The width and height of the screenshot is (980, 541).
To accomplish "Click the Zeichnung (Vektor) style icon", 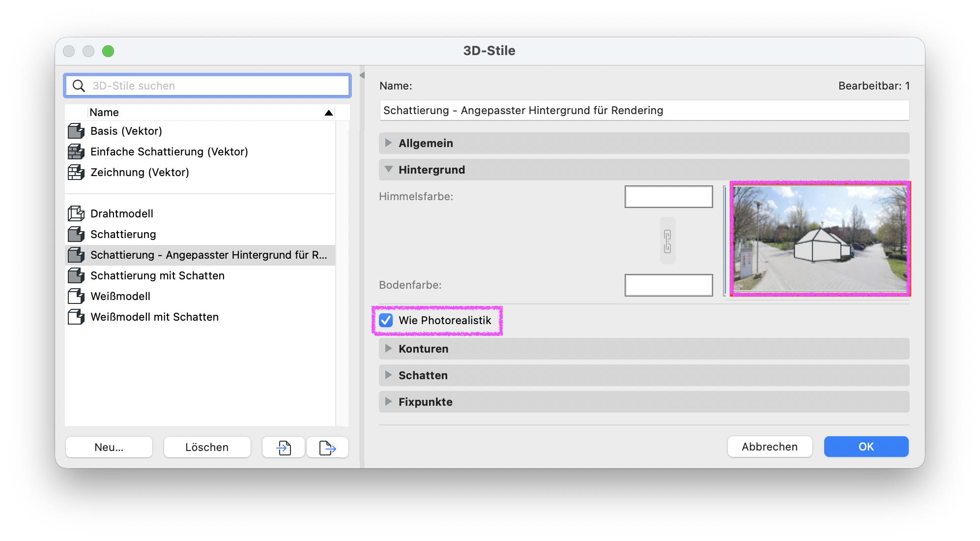I will [x=76, y=173].
